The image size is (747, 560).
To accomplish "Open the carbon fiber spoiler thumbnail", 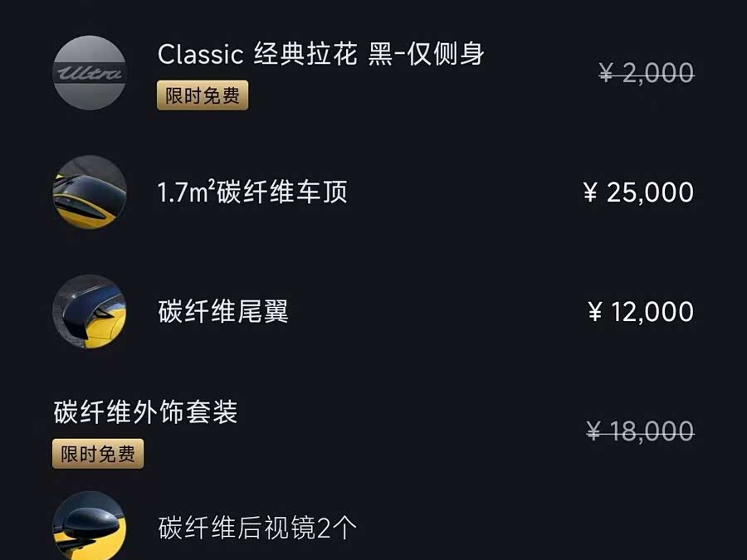I will (90, 312).
